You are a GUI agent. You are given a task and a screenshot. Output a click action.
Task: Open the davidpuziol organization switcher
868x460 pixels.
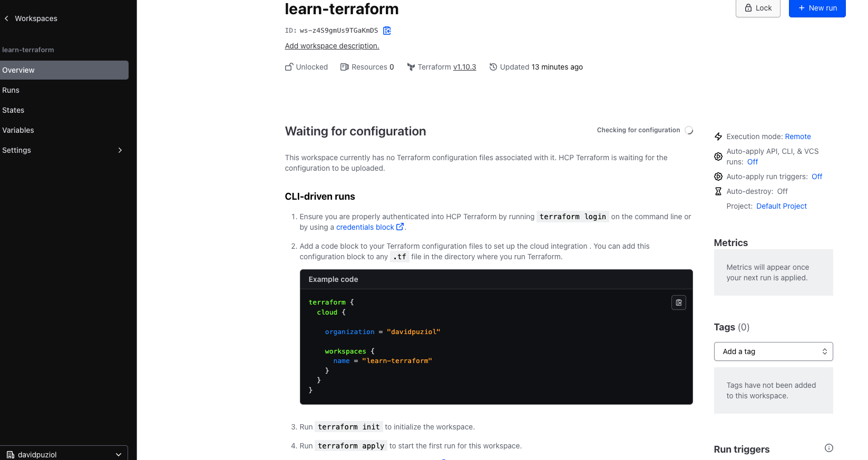coord(64,454)
